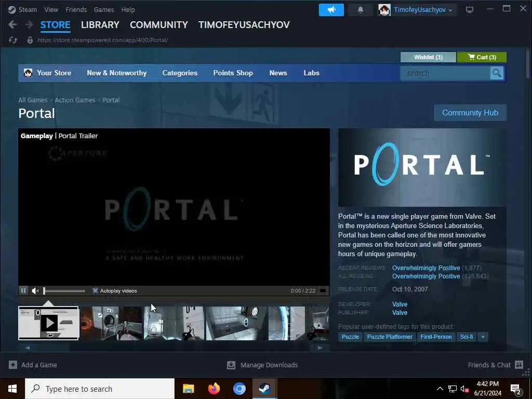Open the Windows notification center
532x399 pixels.
[x=515, y=389]
